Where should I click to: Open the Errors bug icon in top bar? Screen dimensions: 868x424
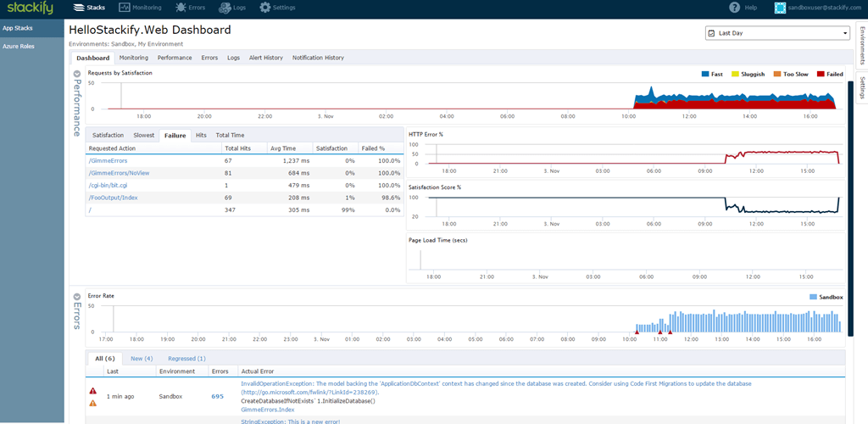[181, 8]
